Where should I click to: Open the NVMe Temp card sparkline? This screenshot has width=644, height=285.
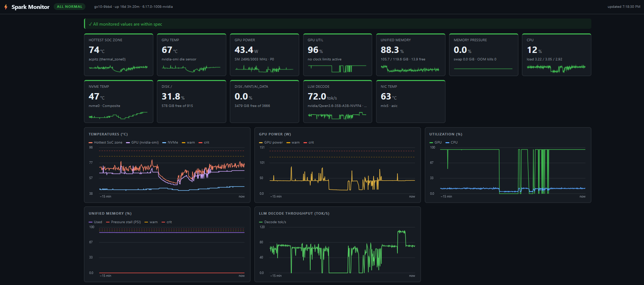[x=118, y=115]
